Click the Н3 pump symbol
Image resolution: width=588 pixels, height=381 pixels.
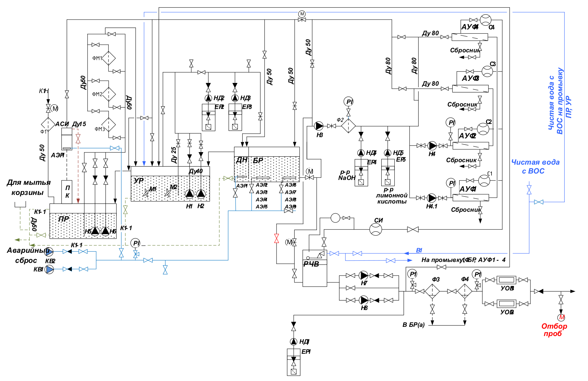(x=319, y=126)
